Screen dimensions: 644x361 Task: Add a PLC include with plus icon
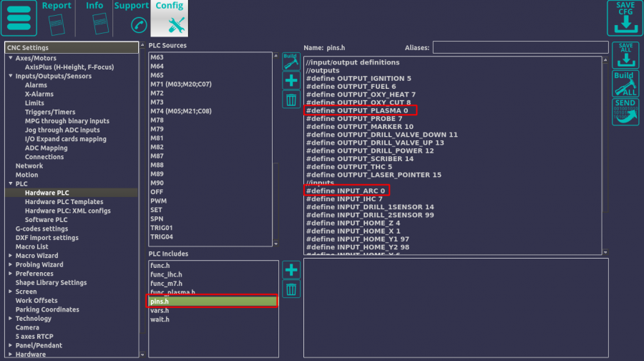291,270
